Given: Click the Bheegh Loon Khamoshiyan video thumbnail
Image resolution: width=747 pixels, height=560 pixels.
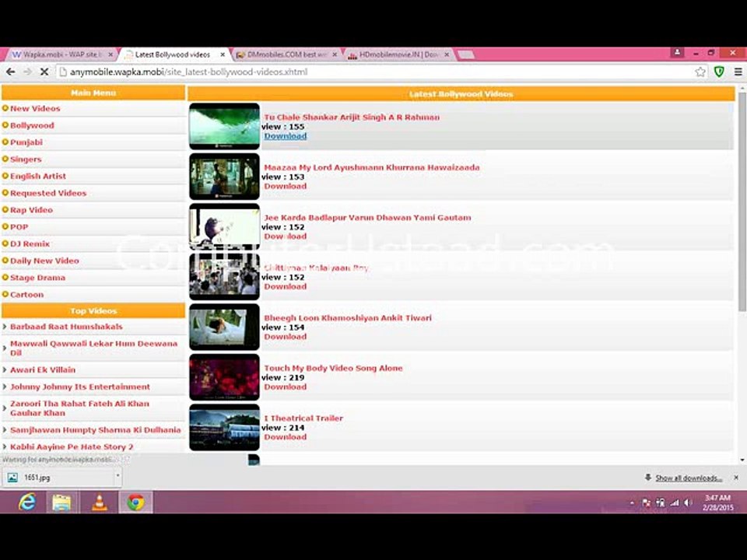Looking at the screenshot, I should (x=224, y=327).
